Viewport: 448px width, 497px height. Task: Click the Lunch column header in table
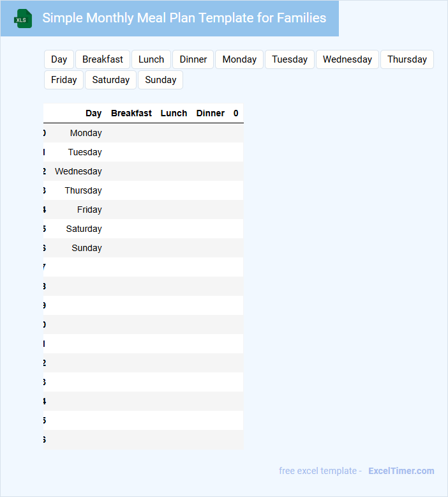(174, 113)
